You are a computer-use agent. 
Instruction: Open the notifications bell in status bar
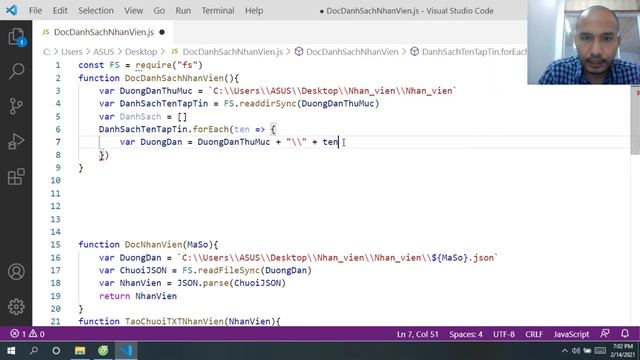(624, 333)
